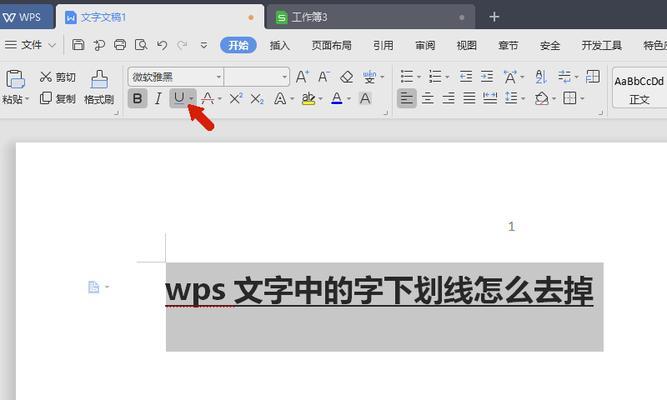Viewport: 667px width, 400px height.
Task: Toggle Italic formatting
Action: (x=158, y=99)
